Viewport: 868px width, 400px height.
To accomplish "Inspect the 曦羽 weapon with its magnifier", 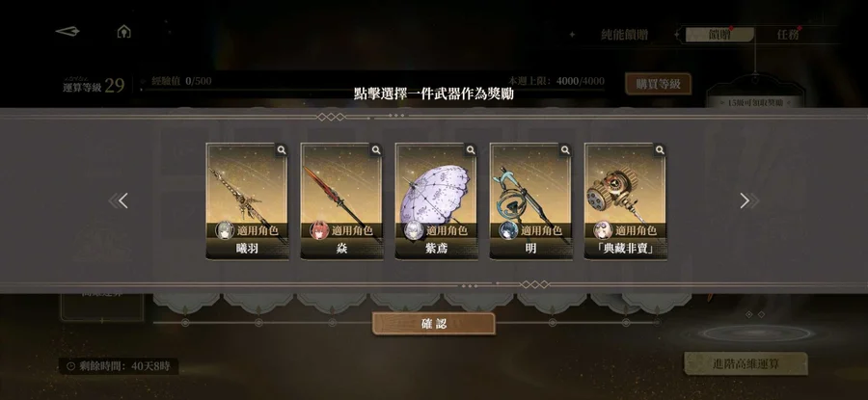I will coord(282,150).
